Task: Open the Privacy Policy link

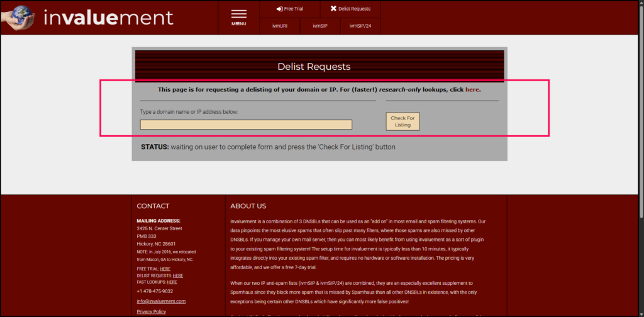Action: pos(151,311)
